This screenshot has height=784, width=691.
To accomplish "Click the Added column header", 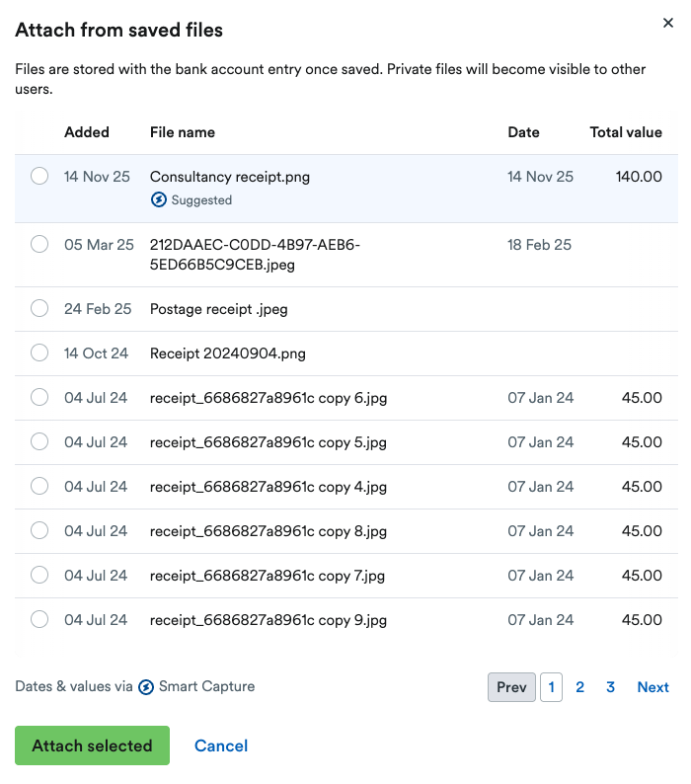I will click(87, 132).
